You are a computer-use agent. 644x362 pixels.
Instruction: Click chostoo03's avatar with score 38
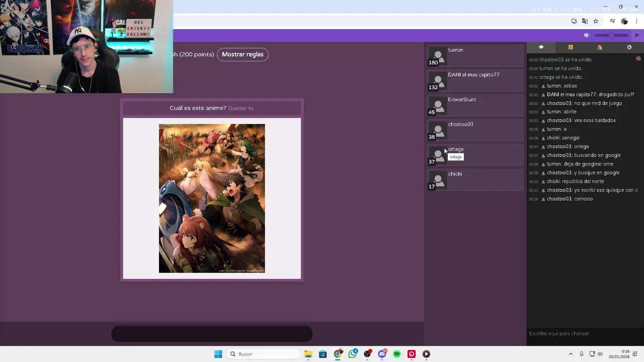pyautogui.click(x=438, y=131)
